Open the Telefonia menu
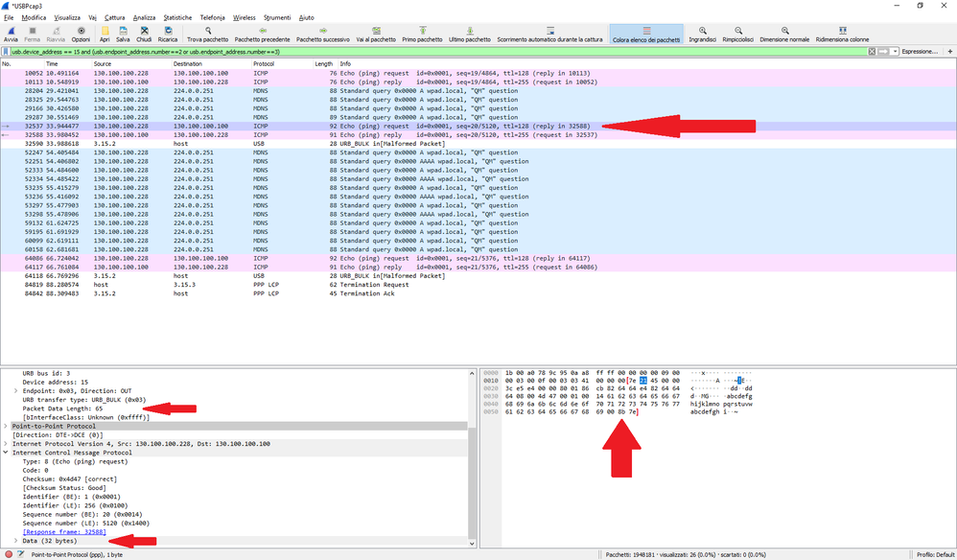 [212, 17]
